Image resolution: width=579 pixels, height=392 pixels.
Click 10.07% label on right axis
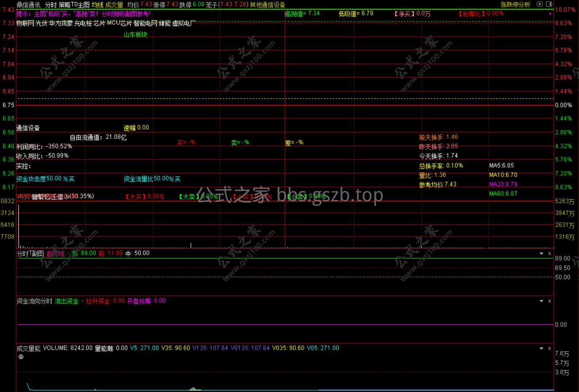coord(566,9)
